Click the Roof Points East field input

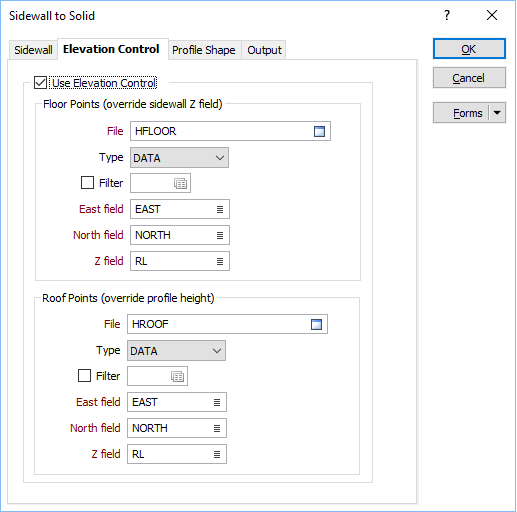177,402
